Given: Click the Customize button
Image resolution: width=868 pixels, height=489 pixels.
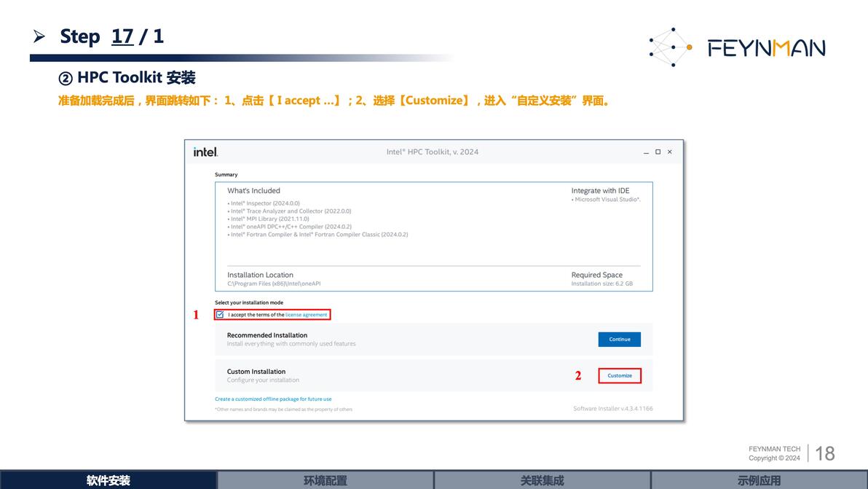Looking at the screenshot, I should 620,375.
